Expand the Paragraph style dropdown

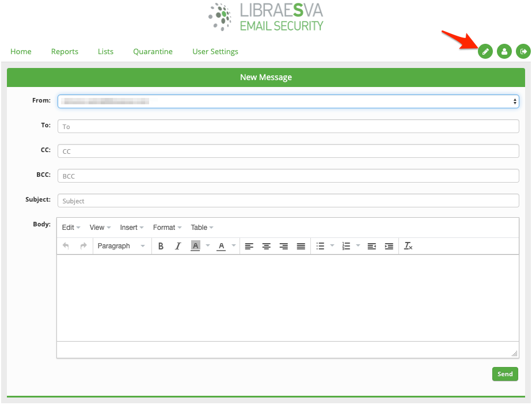[121, 246]
